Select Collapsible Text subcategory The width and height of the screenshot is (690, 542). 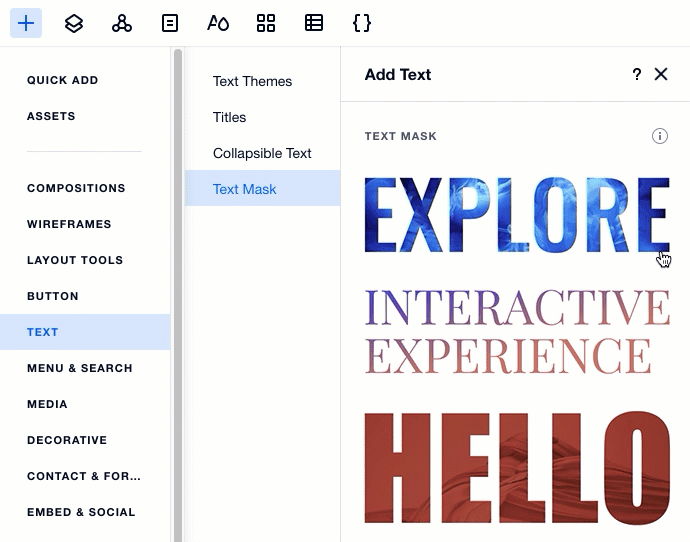point(262,153)
